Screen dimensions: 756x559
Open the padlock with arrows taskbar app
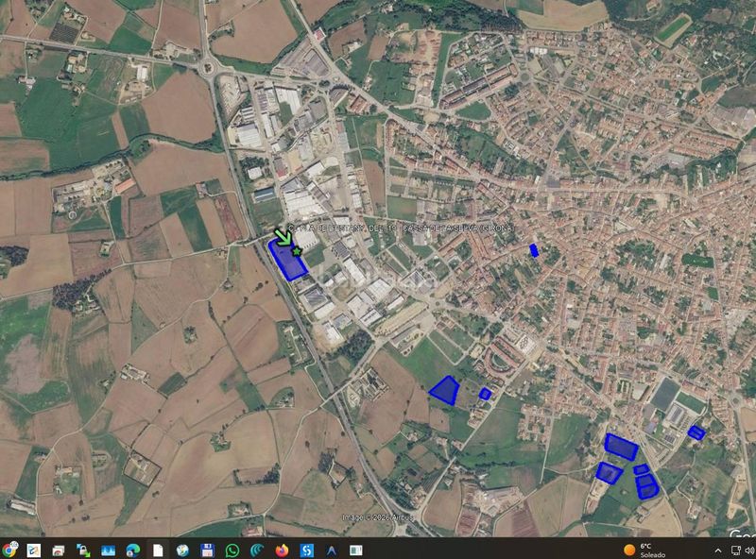(x=83, y=550)
